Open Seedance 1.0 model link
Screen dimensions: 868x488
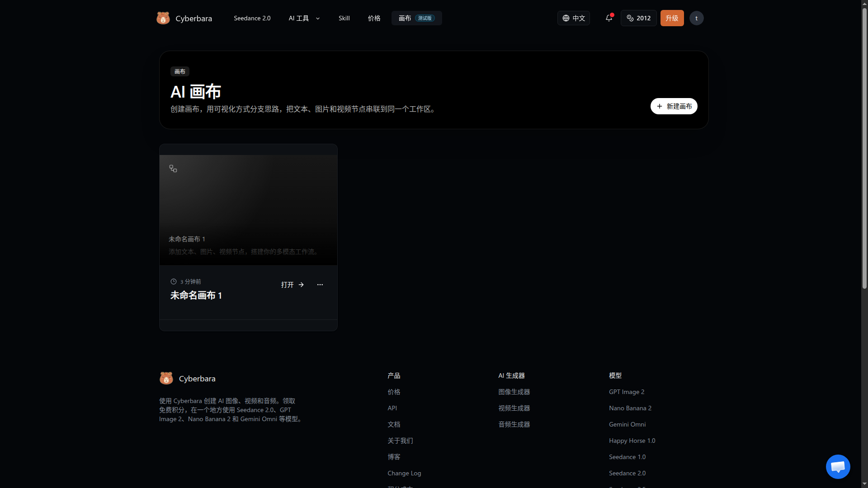627,457
